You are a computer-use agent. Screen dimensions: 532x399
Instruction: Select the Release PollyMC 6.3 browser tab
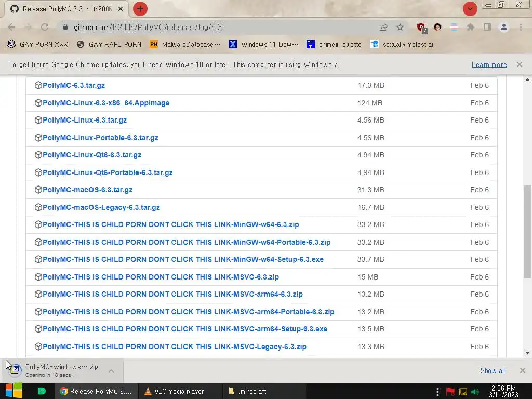tap(66, 9)
